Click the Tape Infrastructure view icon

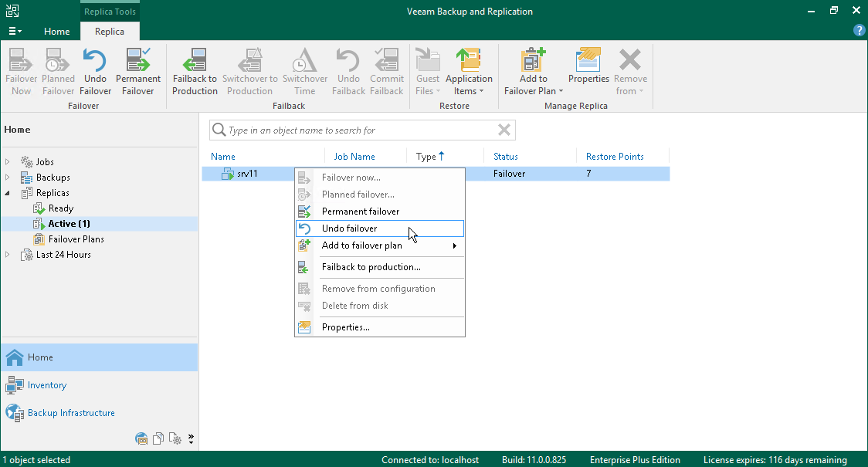point(142,438)
